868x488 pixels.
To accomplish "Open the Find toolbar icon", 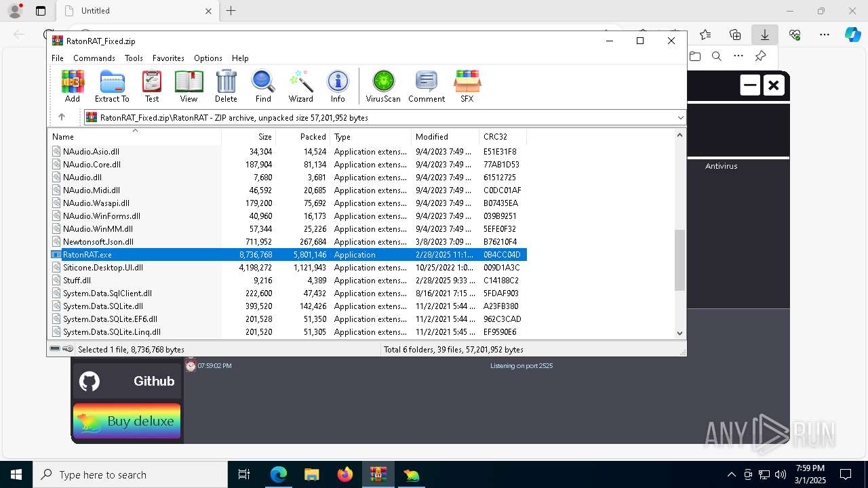I will [263, 86].
